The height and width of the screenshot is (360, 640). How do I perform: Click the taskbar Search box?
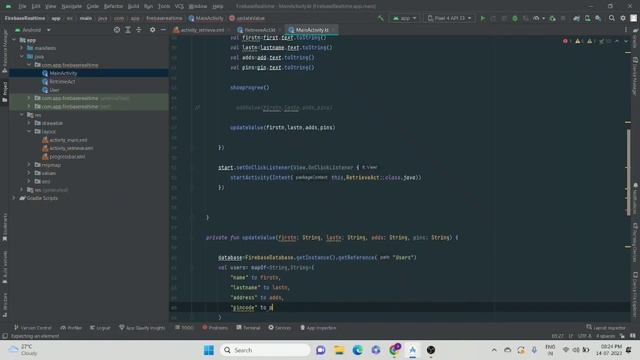coord(265,350)
